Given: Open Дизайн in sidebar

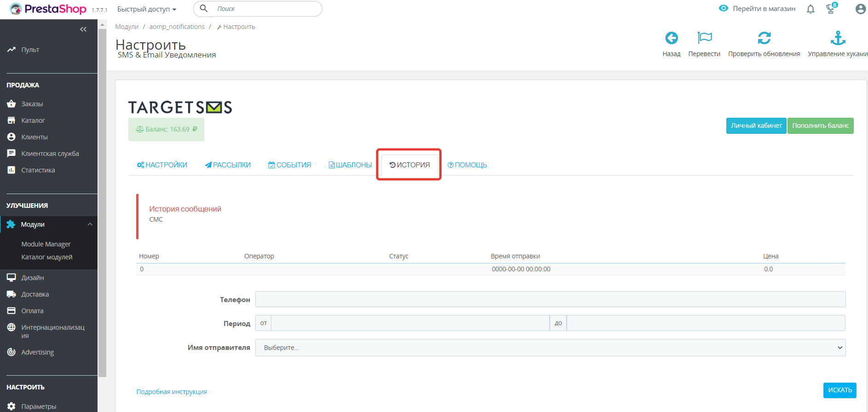Looking at the screenshot, I should 33,278.
